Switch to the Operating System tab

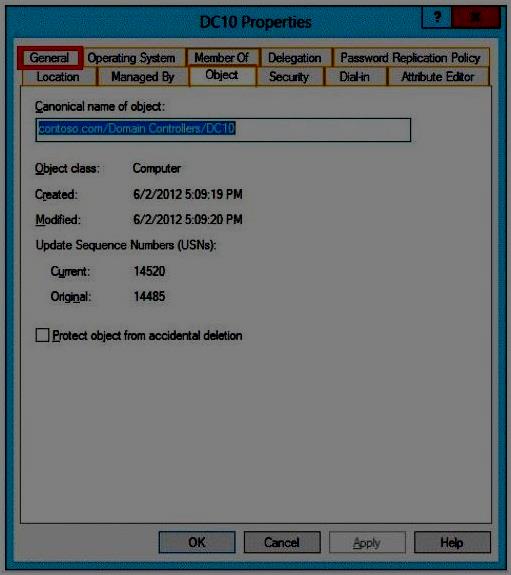point(131,58)
